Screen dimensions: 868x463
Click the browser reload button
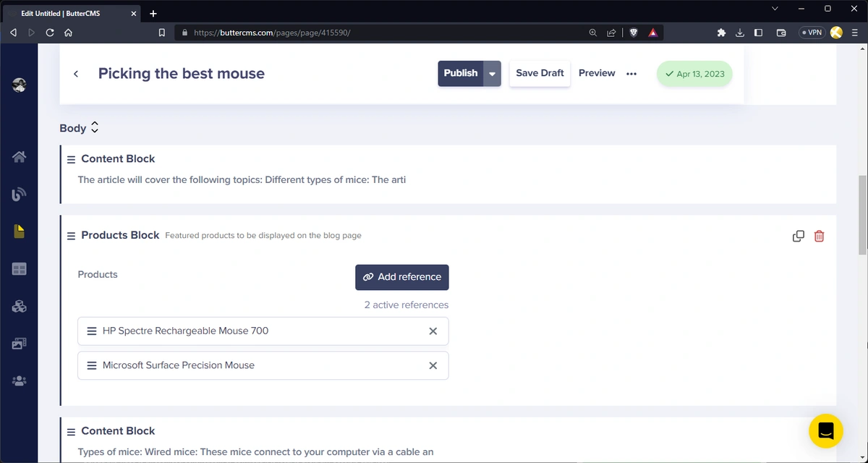[50, 33]
